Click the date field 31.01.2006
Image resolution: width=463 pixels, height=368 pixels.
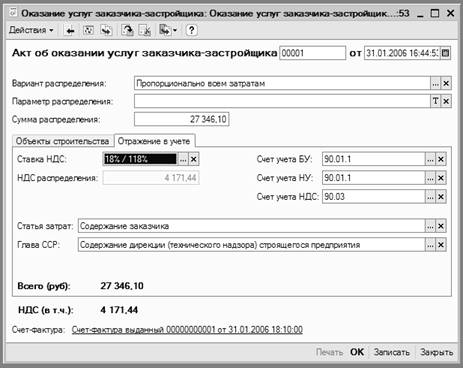pos(402,53)
